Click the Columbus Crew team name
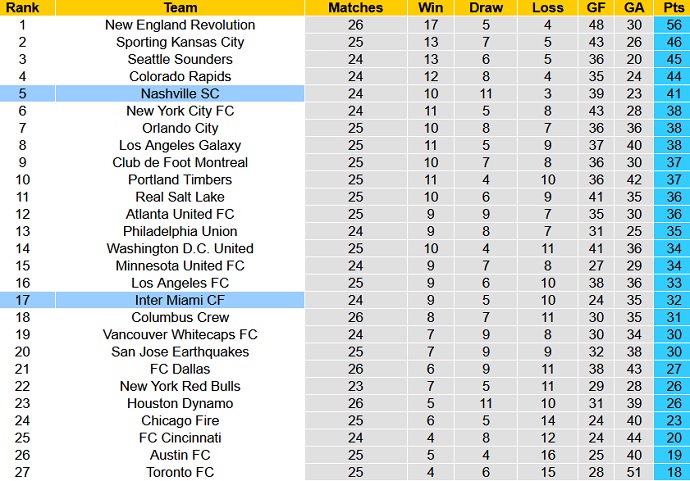This screenshot has height=481, width=690. (x=180, y=317)
